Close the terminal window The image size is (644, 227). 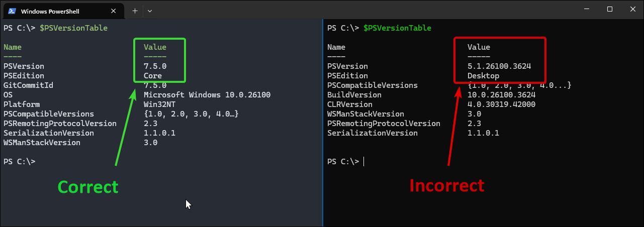(632, 9)
